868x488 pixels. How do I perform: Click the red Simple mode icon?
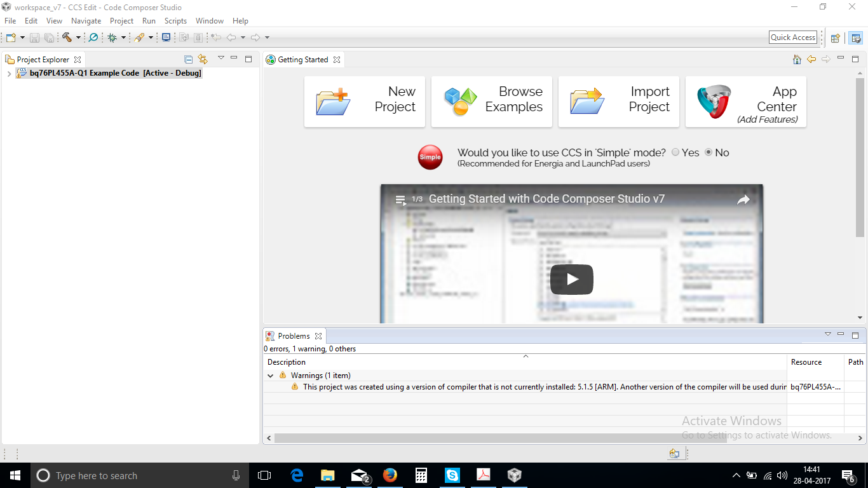(430, 157)
